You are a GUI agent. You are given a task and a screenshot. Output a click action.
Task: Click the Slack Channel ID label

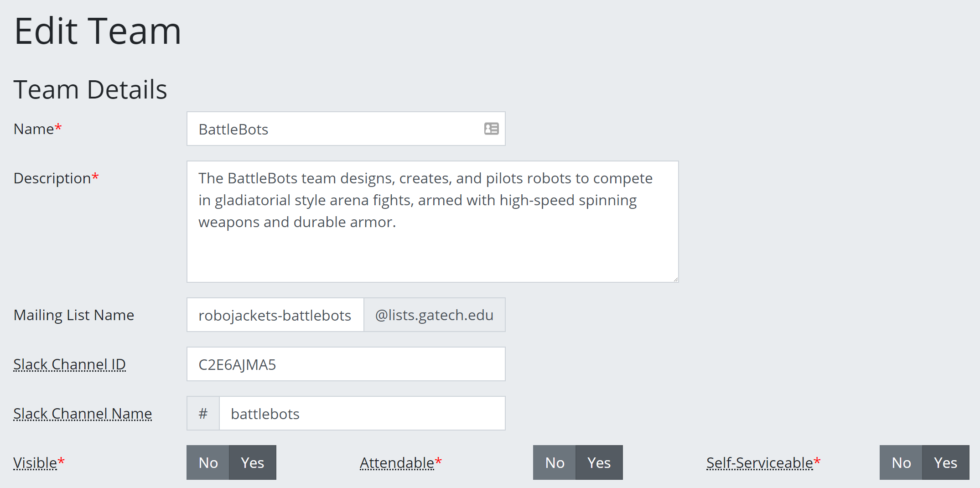tap(69, 364)
